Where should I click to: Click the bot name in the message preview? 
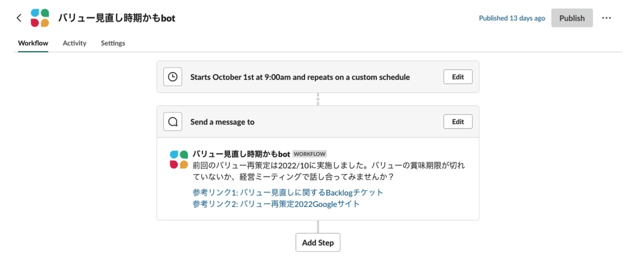tap(241, 154)
